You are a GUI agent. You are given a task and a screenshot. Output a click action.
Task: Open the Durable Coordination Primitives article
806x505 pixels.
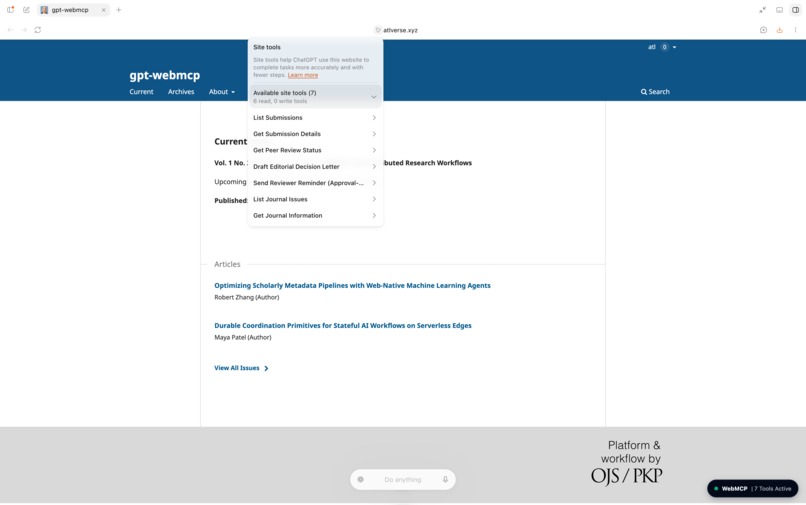[342, 326]
